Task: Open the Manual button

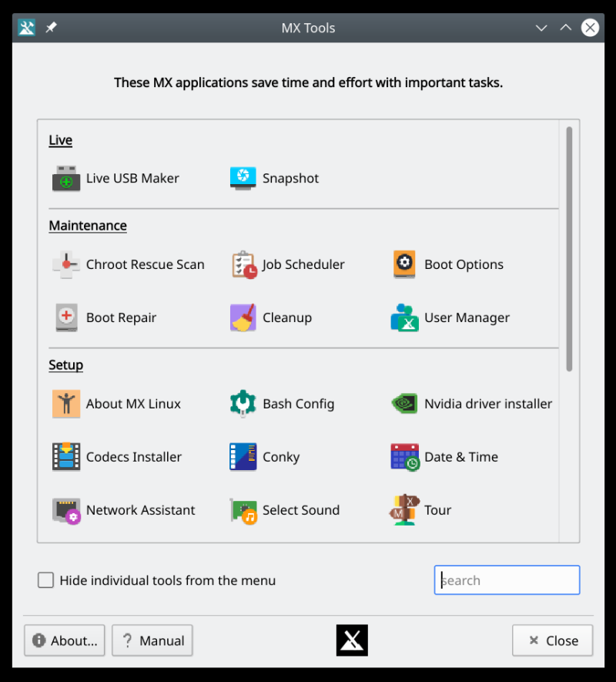Action: pos(152,640)
